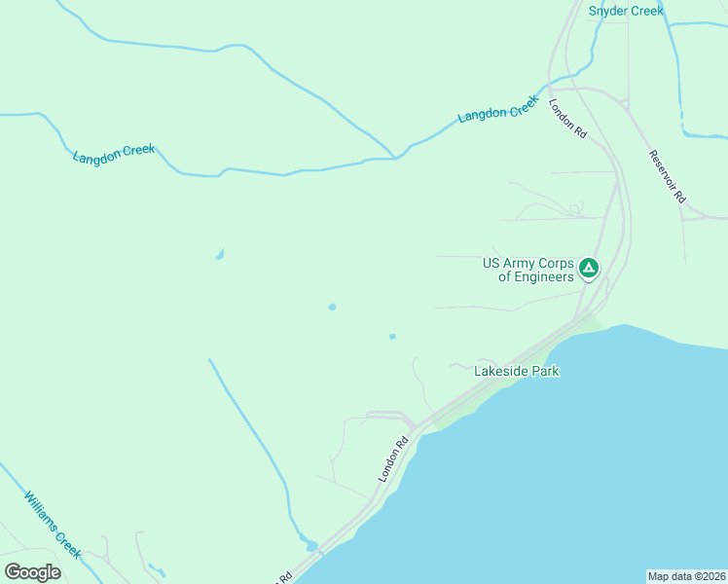Select the northern London Rd label

567,119
